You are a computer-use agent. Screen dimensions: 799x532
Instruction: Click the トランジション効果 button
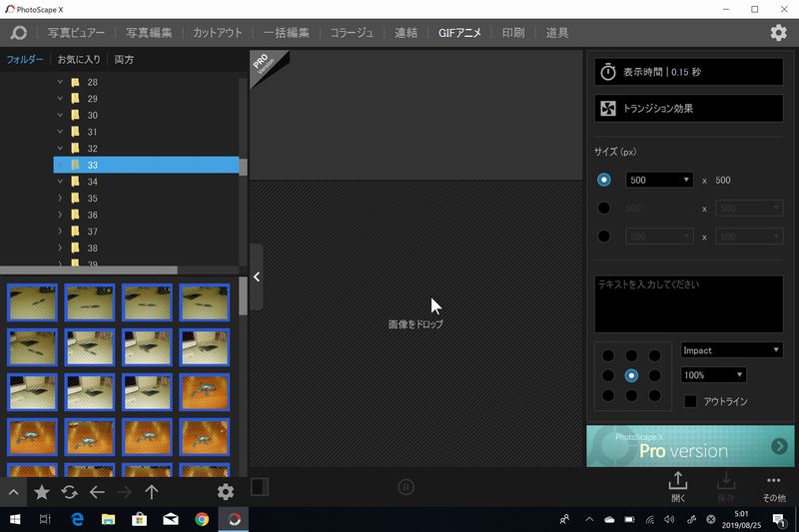point(689,108)
